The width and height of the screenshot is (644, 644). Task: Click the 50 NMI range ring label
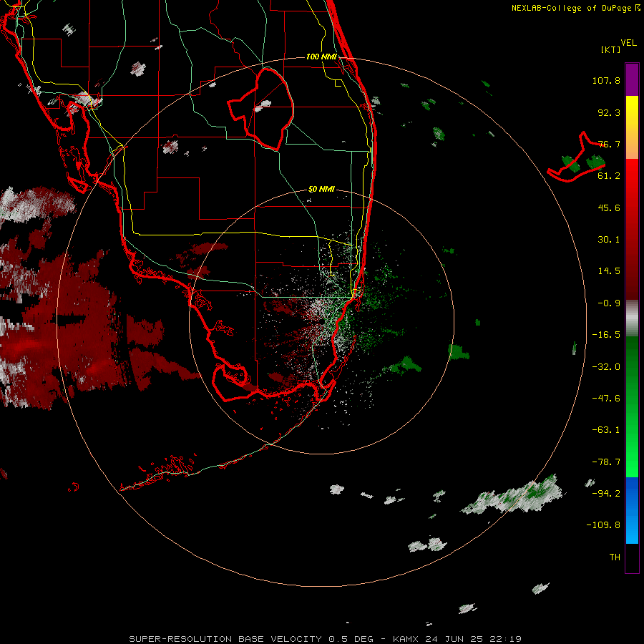point(321,190)
